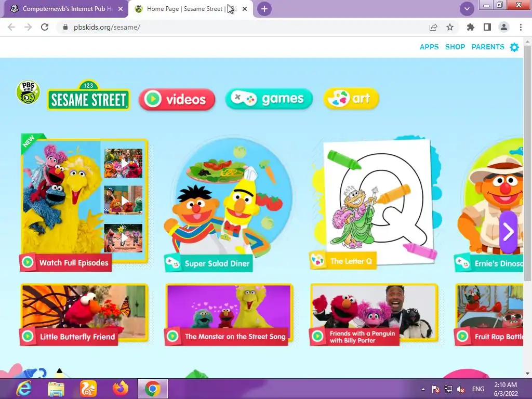Image resolution: width=532 pixels, height=399 pixels.
Task: Play Super Salad Diner game
Action: click(228, 204)
